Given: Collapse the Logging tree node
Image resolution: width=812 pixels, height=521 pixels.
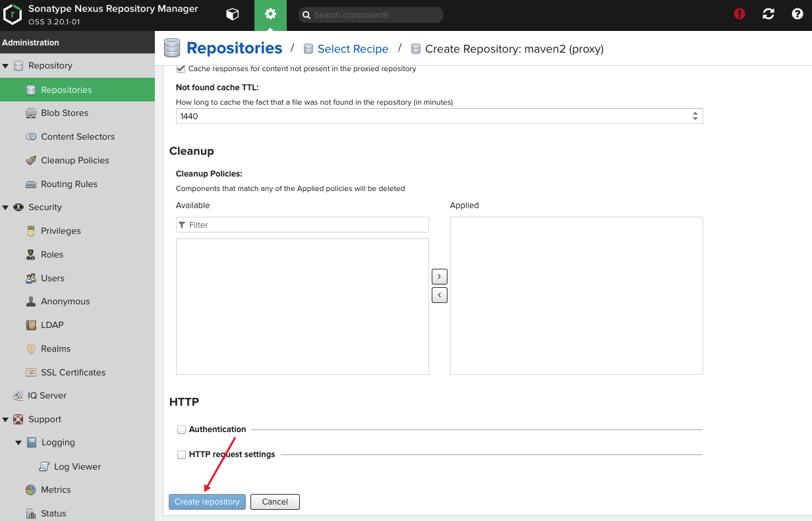Looking at the screenshot, I should pyautogui.click(x=18, y=443).
